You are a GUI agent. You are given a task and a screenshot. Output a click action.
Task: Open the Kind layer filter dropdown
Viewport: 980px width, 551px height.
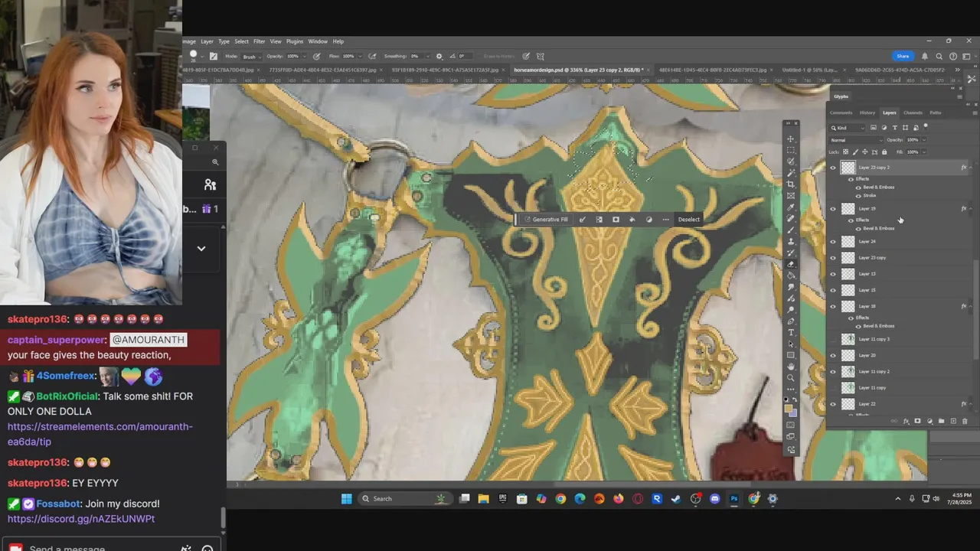point(847,128)
